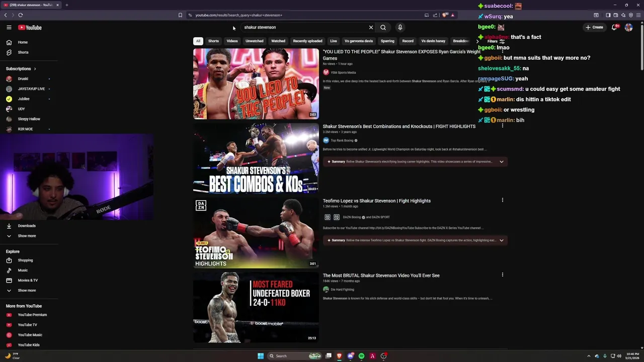
Task: Select the Videos filter chip
Action: point(232,41)
